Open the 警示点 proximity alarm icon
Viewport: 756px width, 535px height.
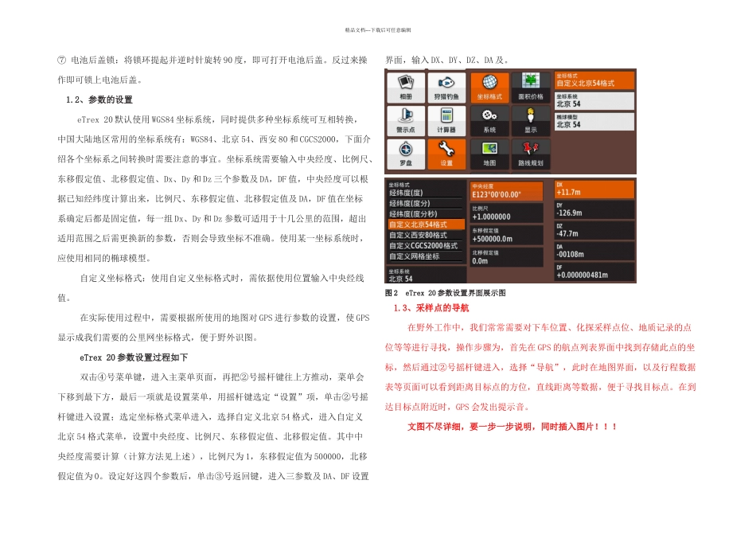pyautogui.click(x=406, y=120)
